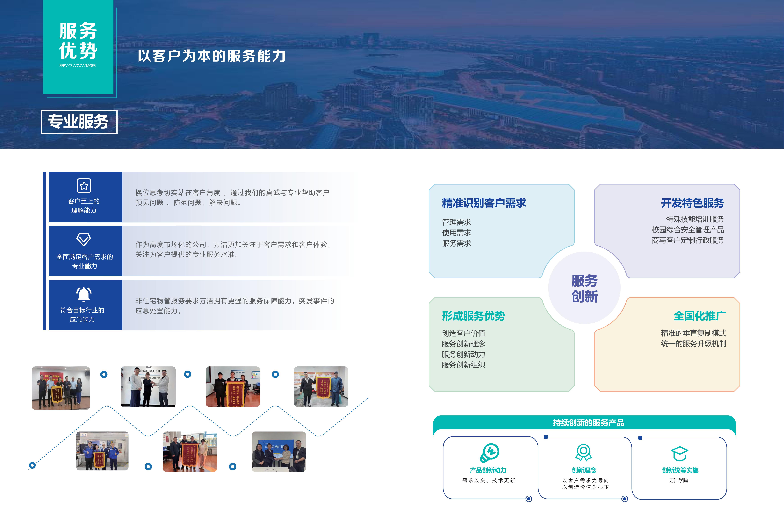Click the text 特殊技能培训服务
The width and height of the screenshot is (784, 532).
[x=695, y=219]
